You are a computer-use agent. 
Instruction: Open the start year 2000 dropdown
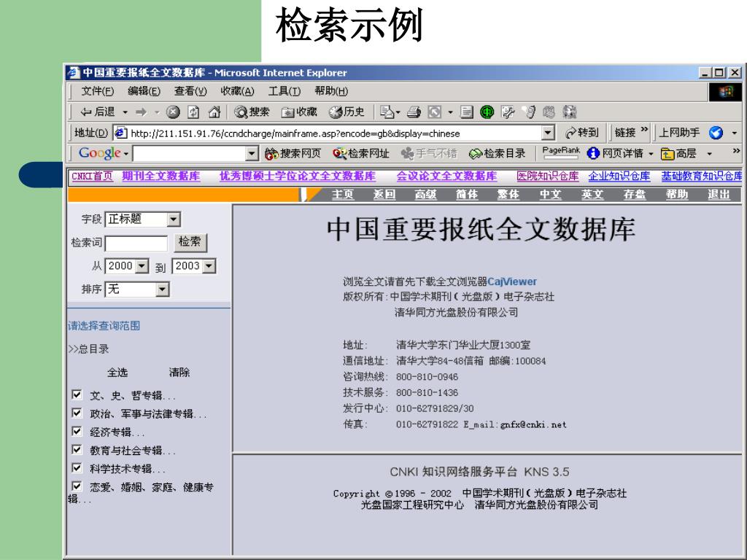[x=142, y=266]
